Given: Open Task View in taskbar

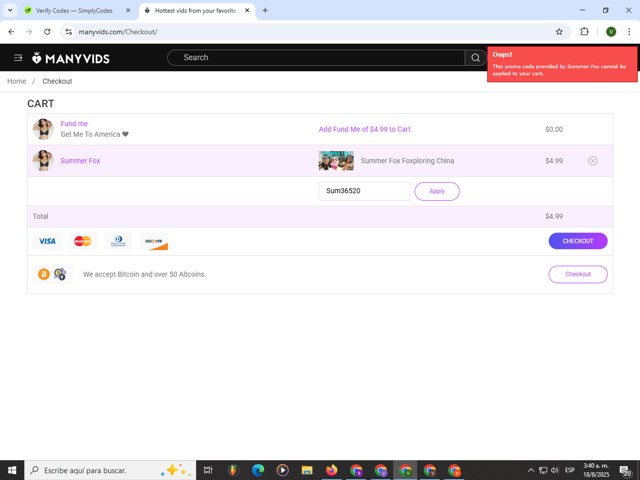Looking at the screenshot, I should 208,470.
